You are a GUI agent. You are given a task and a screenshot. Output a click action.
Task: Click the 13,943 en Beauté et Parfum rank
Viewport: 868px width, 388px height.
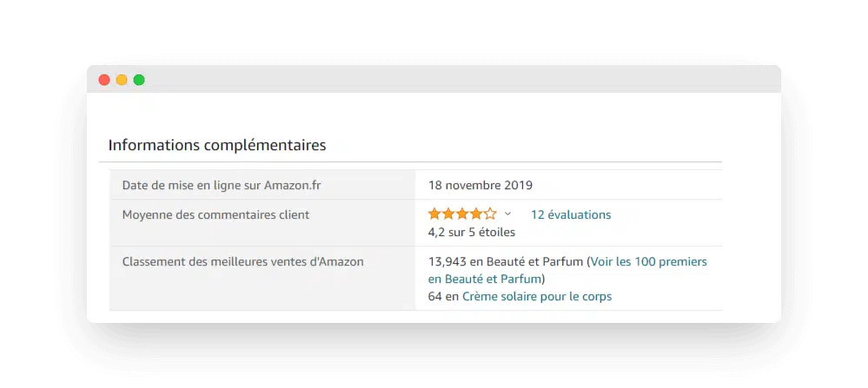click(506, 261)
